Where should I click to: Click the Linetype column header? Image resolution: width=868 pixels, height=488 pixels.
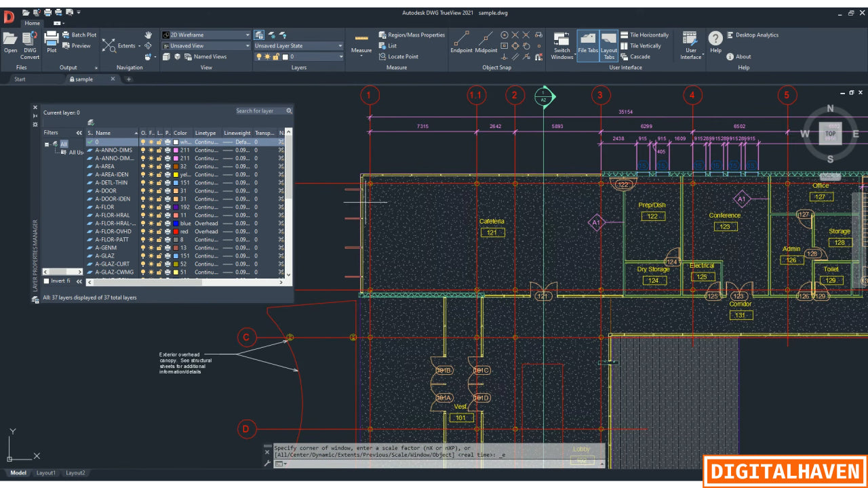click(x=208, y=133)
